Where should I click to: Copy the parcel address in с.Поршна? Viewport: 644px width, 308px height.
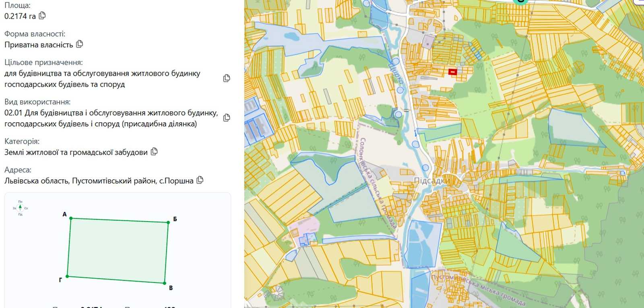pos(200,180)
